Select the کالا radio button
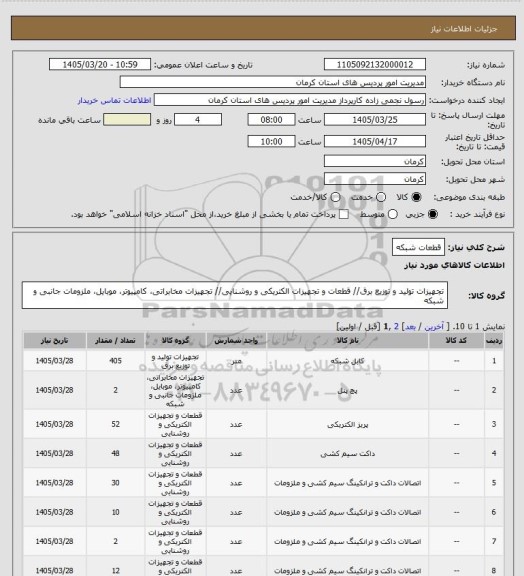The height and width of the screenshot is (576, 524). click(x=416, y=197)
